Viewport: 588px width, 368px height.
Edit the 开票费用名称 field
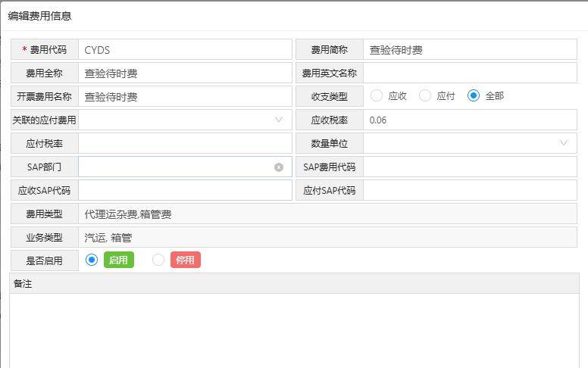coord(184,97)
